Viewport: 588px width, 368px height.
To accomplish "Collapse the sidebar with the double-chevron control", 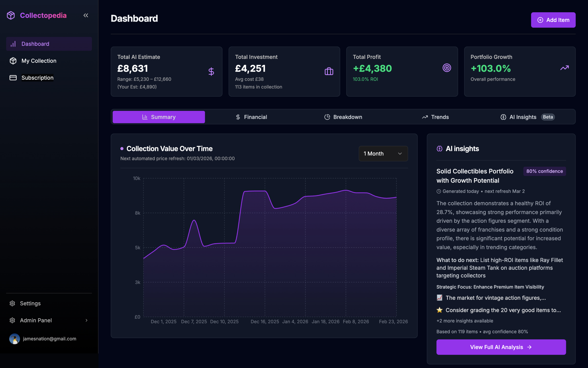I will point(86,15).
